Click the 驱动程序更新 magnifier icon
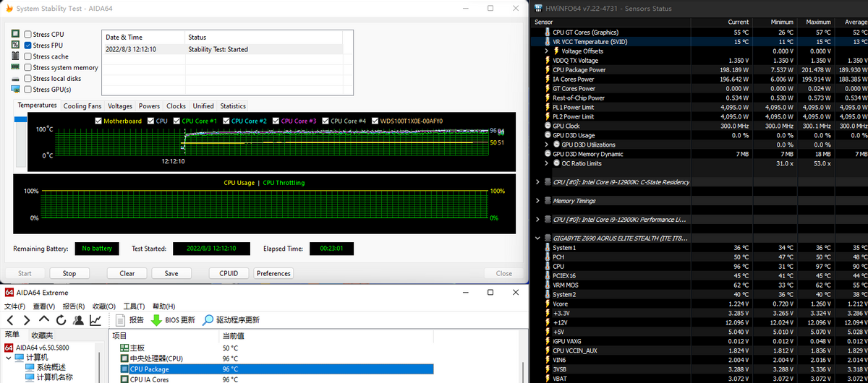The image size is (868, 383). pyautogui.click(x=208, y=320)
